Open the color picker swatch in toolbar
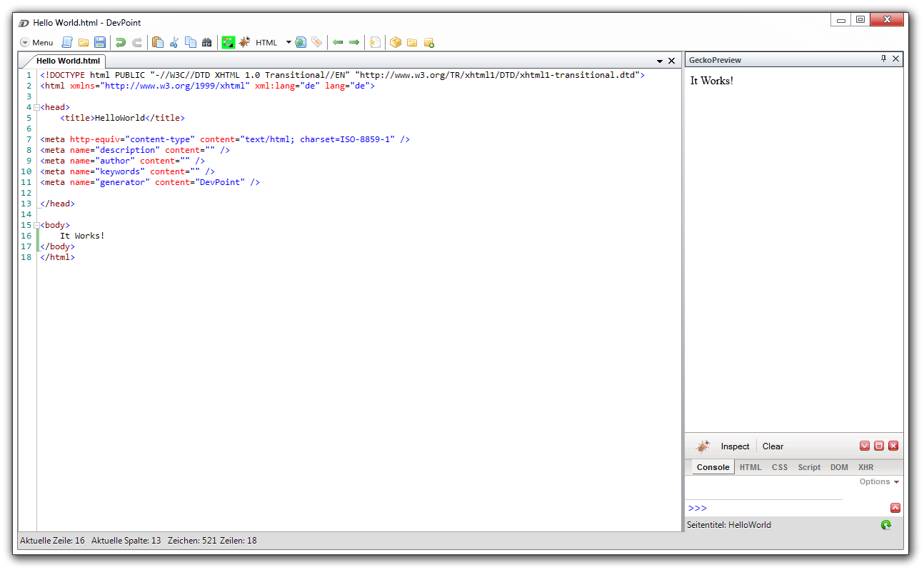Screen dimensions: 924x570 point(229,43)
